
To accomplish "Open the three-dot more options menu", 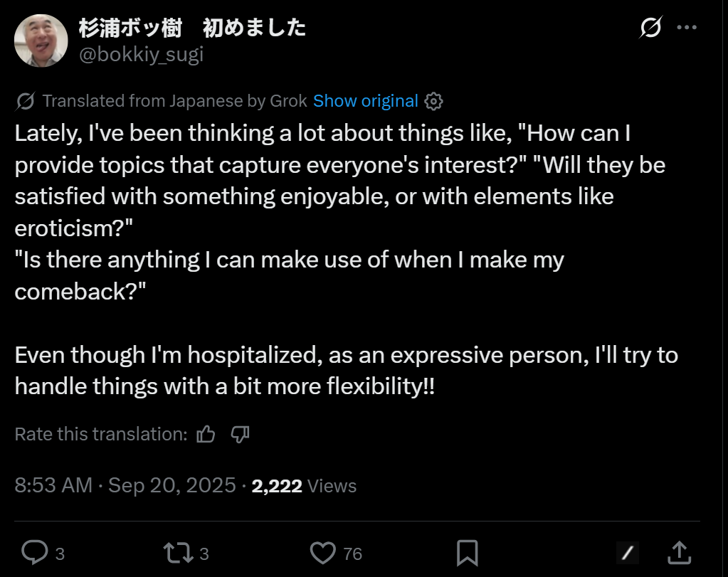I will (x=687, y=27).
